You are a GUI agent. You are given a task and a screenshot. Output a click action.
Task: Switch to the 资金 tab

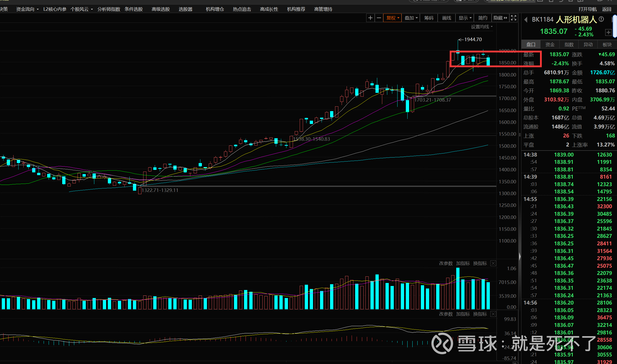[550, 45]
